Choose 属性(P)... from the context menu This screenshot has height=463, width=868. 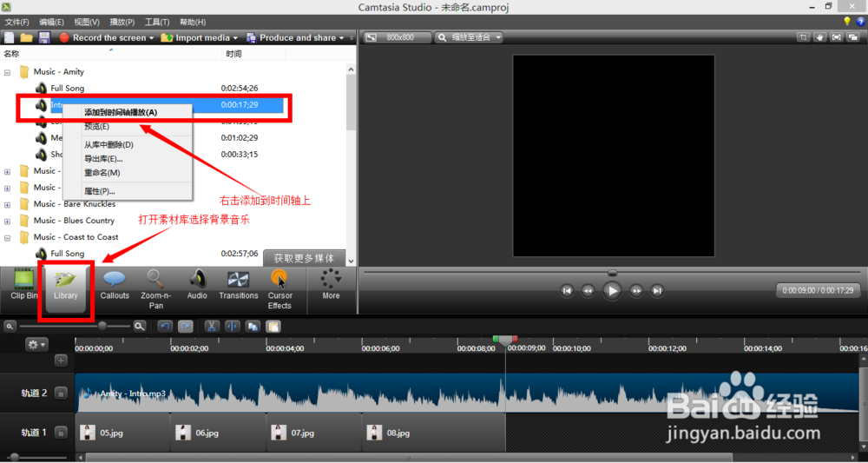click(x=128, y=192)
